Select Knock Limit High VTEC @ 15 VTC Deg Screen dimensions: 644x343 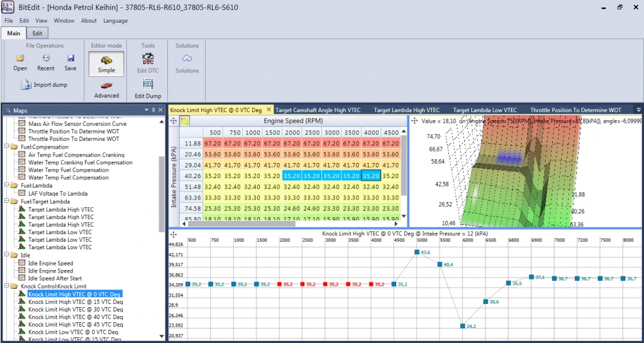click(75, 302)
